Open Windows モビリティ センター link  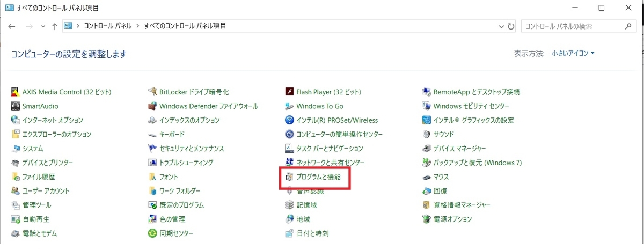click(x=471, y=106)
